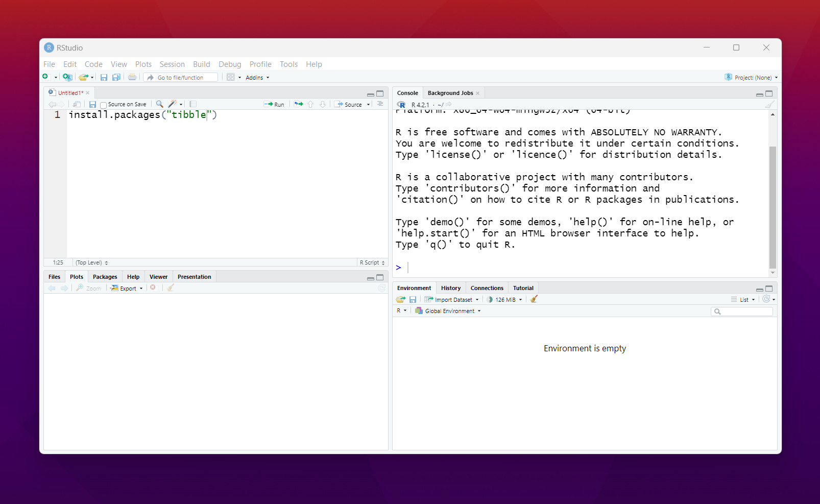The image size is (820, 504).
Task: Click the New File plus icon
Action: tap(45, 77)
